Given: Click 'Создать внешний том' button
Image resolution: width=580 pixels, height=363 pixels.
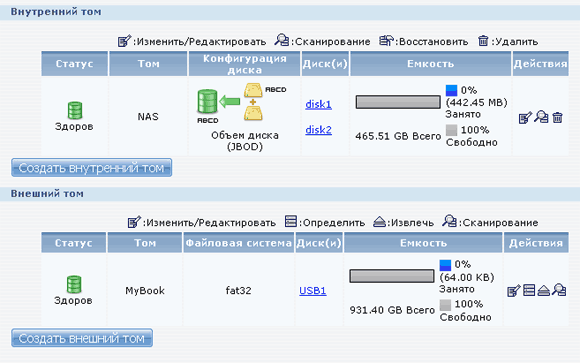Looking at the screenshot, I should pos(82,338).
